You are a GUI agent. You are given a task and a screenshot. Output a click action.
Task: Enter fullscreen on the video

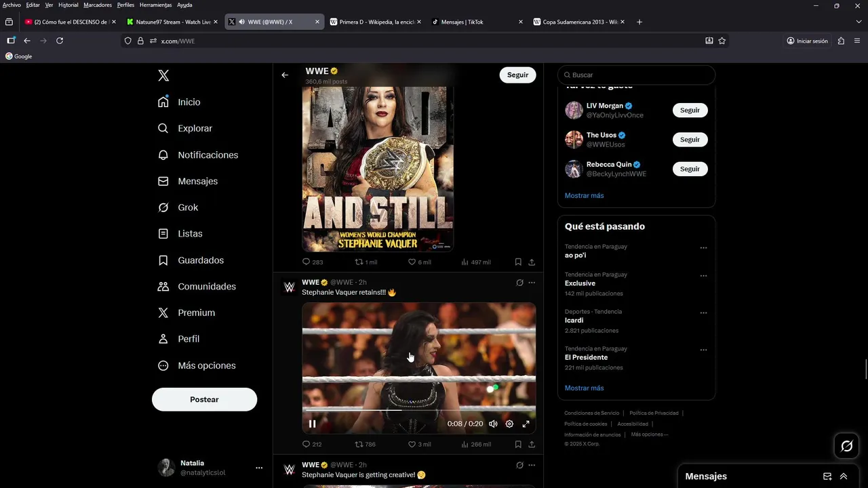click(x=526, y=424)
